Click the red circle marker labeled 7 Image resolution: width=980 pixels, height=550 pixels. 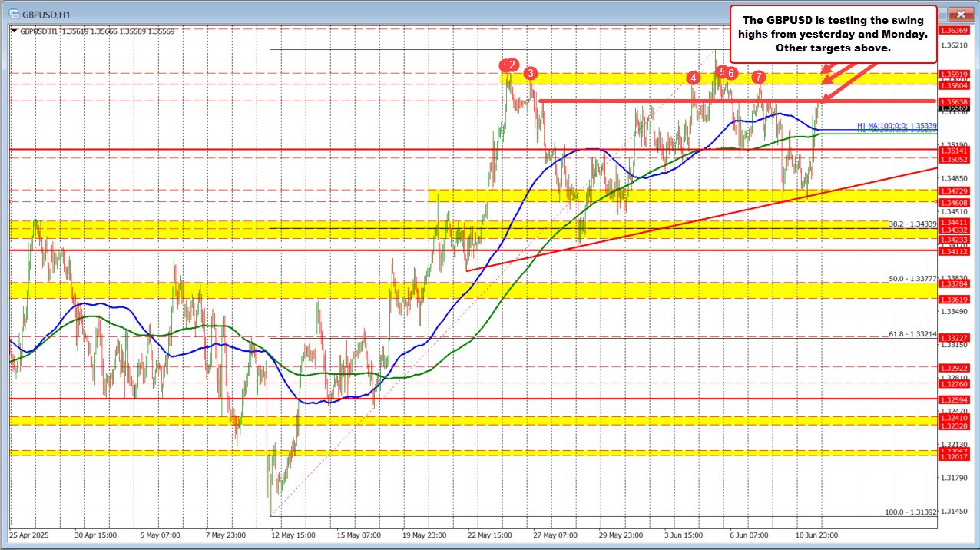click(x=759, y=78)
